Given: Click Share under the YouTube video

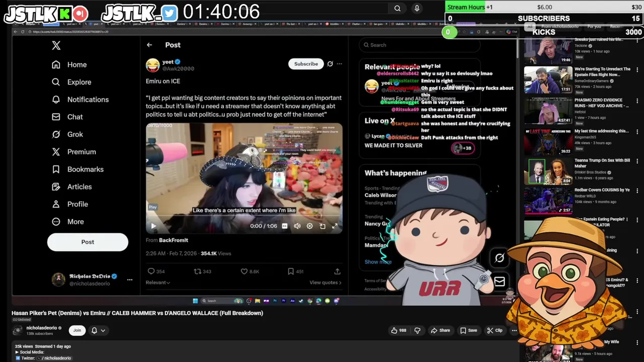Looking at the screenshot, I should pos(440,330).
